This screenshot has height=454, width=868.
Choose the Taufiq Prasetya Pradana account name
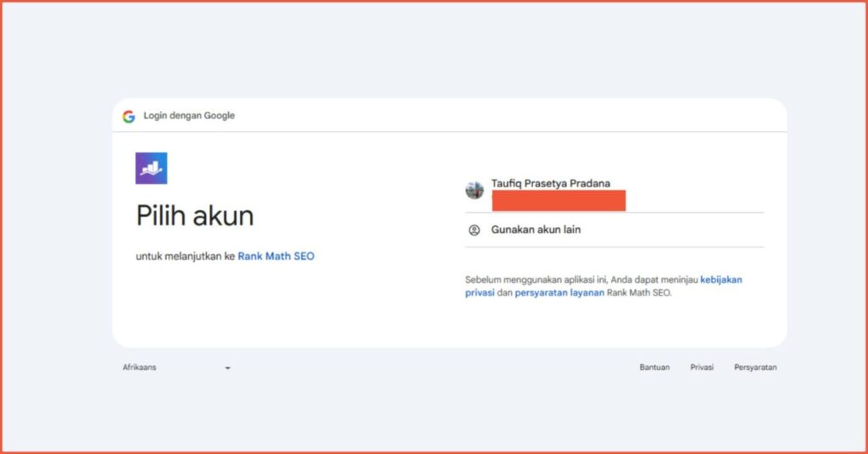(x=550, y=183)
